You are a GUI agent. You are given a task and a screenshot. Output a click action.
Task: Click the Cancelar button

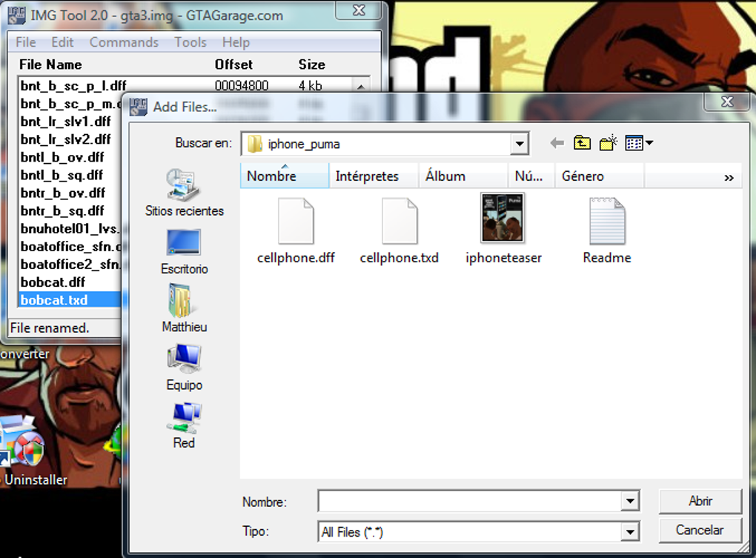[x=700, y=530]
